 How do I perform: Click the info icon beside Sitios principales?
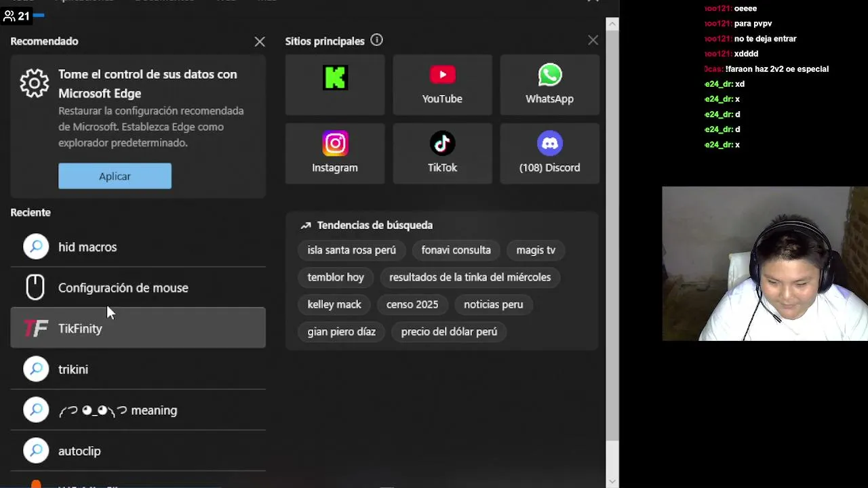[x=376, y=40]
